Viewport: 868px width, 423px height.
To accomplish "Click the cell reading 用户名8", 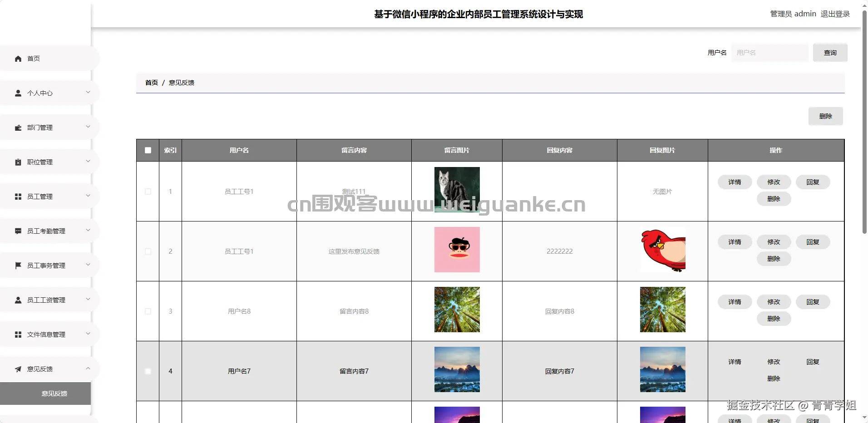I will (239, 311).
